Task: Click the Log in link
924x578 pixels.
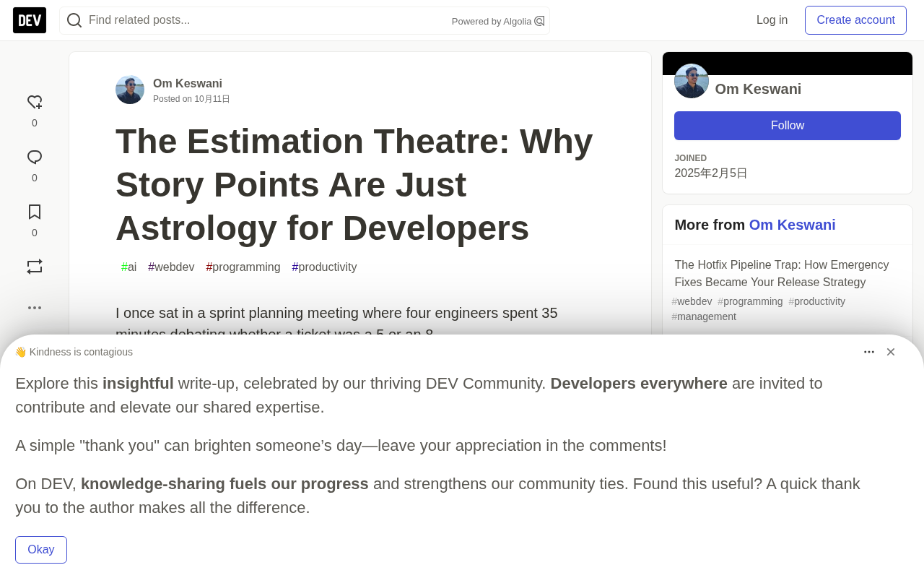Action: [x=772, y=20]
